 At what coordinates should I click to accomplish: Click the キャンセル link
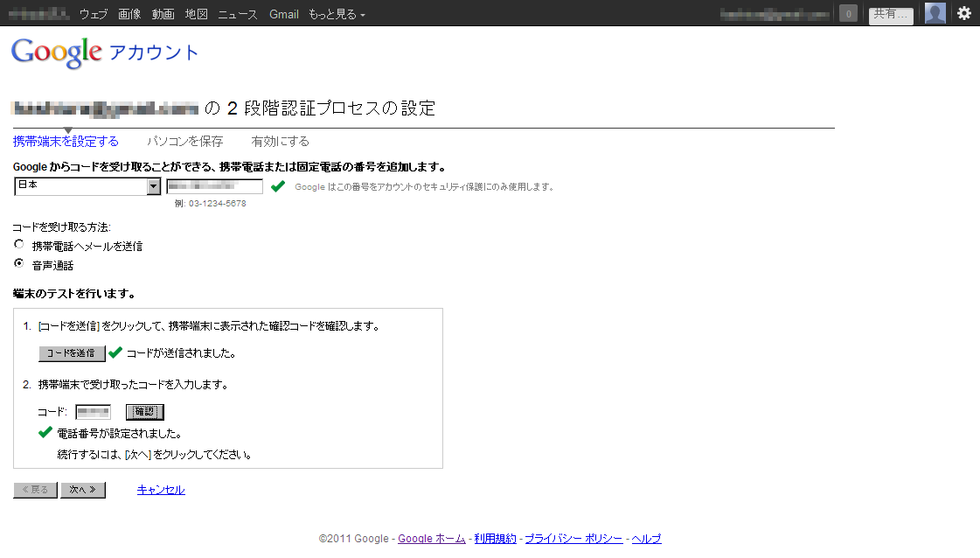tap(161, 490)
